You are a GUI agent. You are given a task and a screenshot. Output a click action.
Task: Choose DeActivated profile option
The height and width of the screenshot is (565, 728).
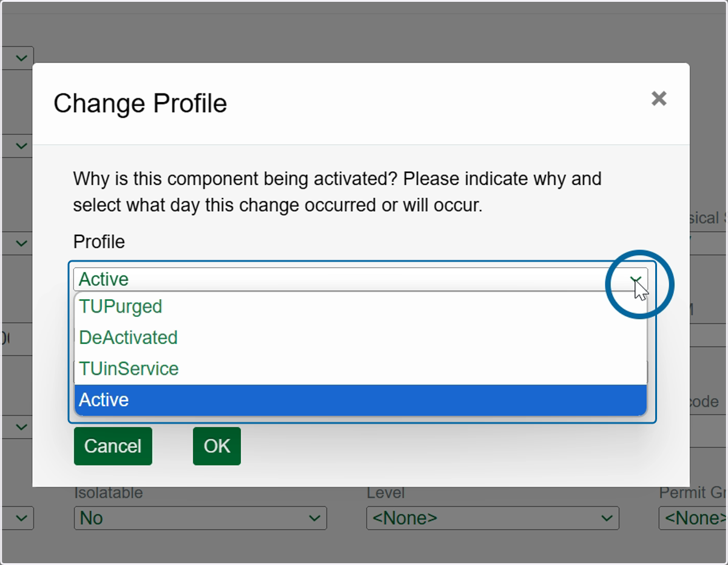pyautogui.click(x=360, y=337)
